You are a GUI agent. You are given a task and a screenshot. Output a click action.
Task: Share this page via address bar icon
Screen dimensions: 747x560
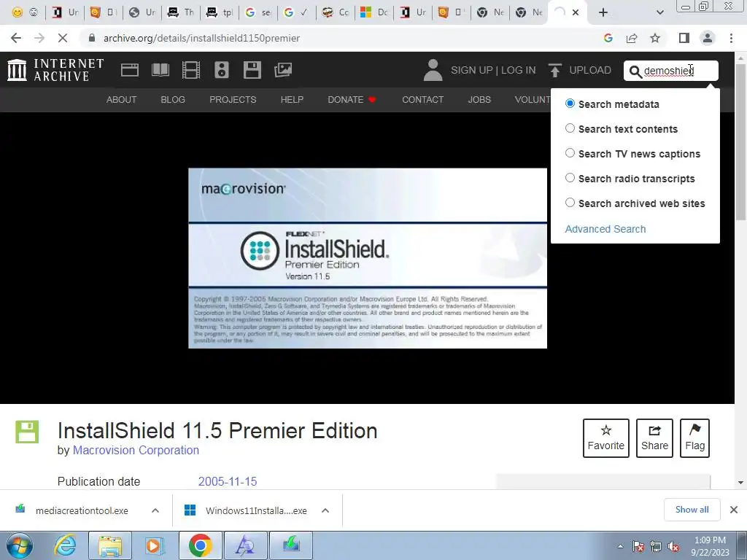click(x=632, y=38)
